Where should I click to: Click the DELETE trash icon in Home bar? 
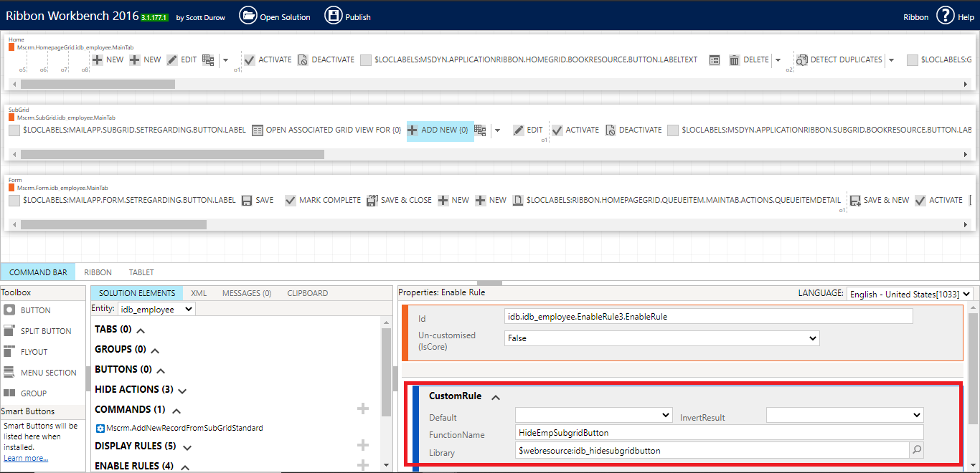(734, 59)
